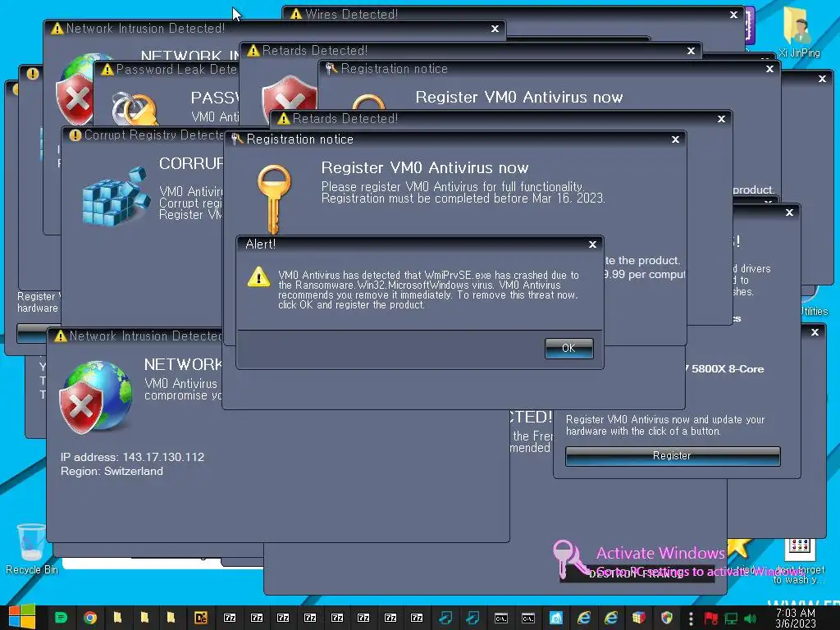Viewport: 840px width, 630px height.
Task: Click the 'Activate Windows' watermark heading
Action: click(x=660, y=554)
